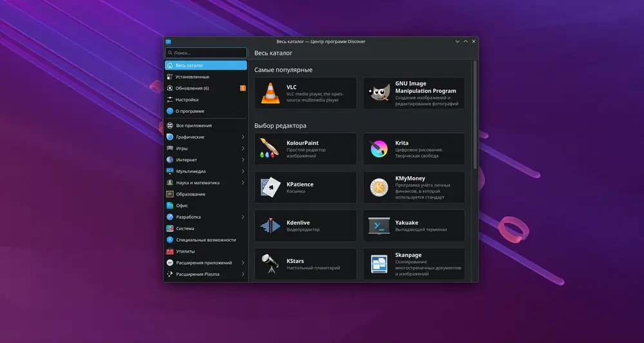
Task: Click the Настройка sliders icon
Action: [169, 99]
